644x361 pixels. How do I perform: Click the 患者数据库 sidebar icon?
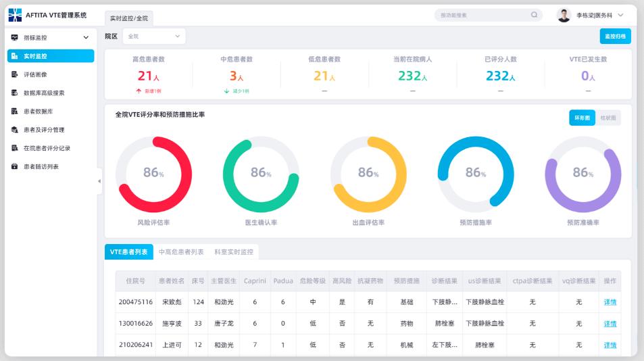coord(14,111)
